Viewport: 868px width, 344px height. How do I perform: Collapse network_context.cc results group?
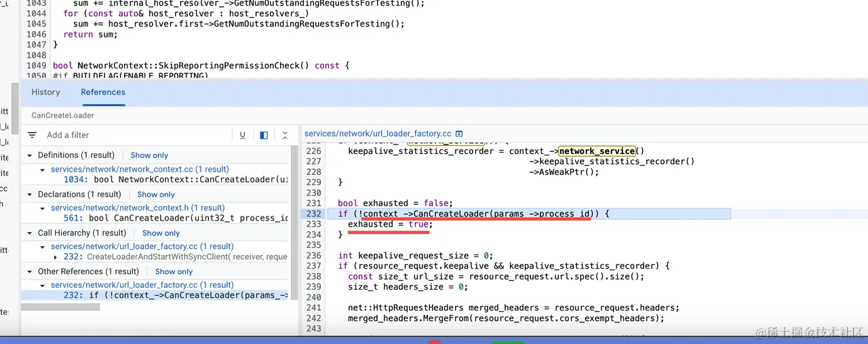(43, 170)
